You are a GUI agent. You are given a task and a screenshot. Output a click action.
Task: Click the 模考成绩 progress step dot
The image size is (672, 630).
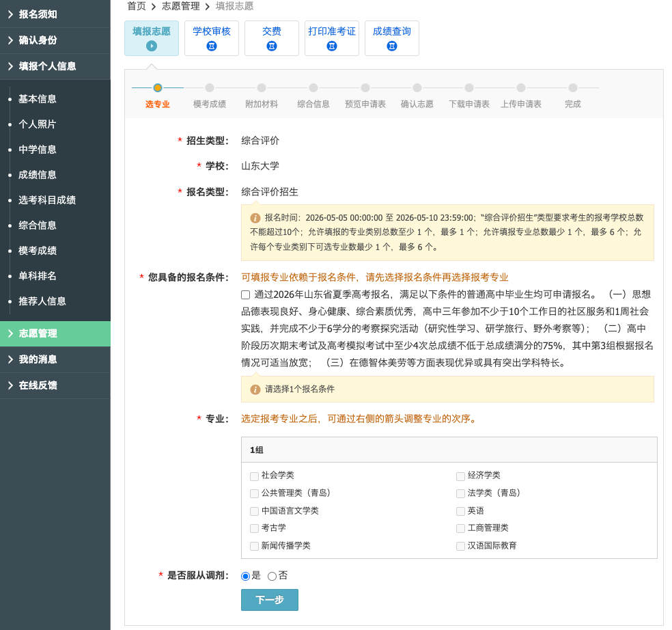(210, 88)
